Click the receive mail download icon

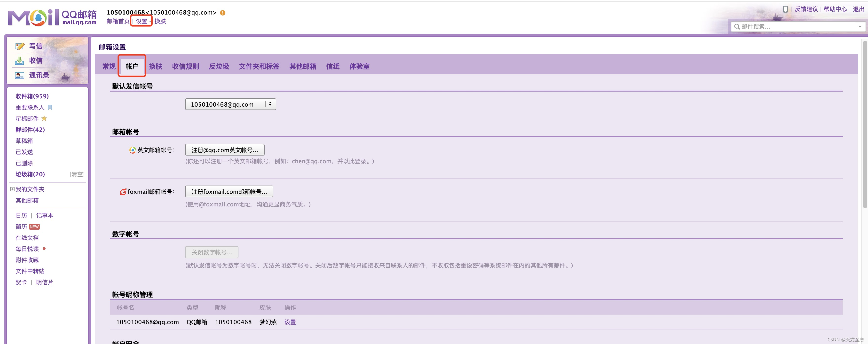(20, 61)
